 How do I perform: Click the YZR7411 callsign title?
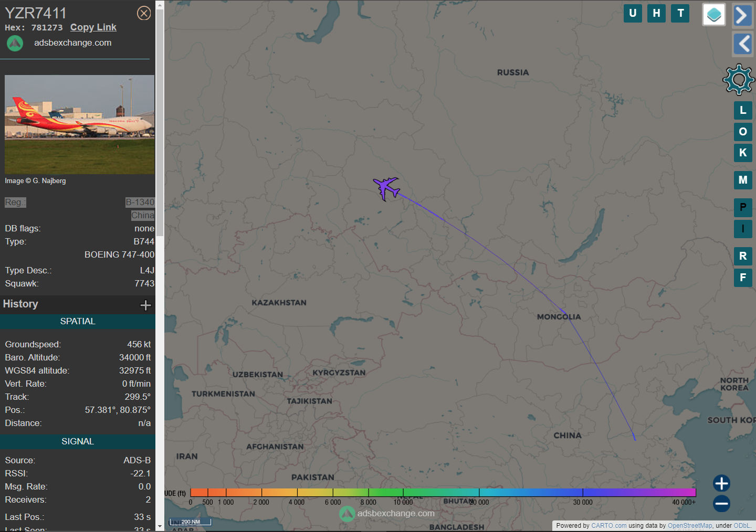point(36,13)
